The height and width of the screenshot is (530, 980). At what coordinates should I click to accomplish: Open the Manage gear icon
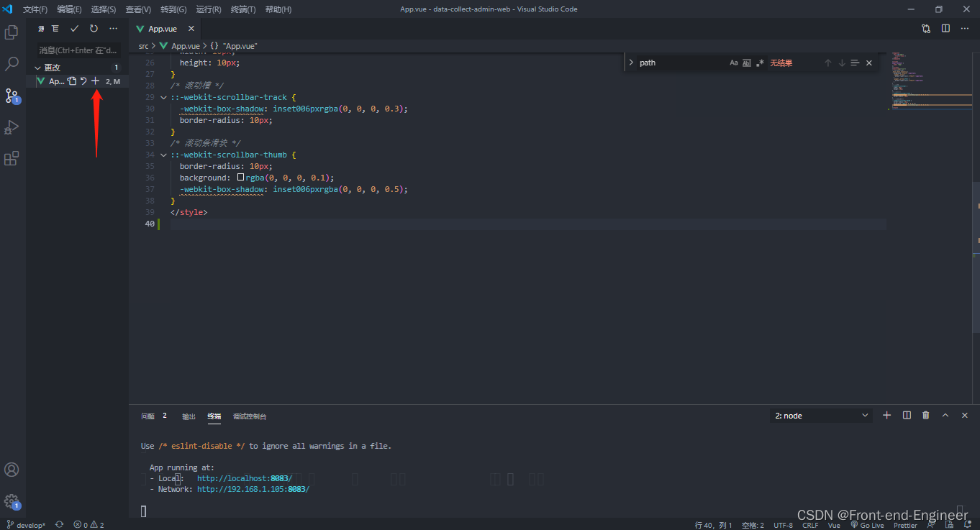12,501
